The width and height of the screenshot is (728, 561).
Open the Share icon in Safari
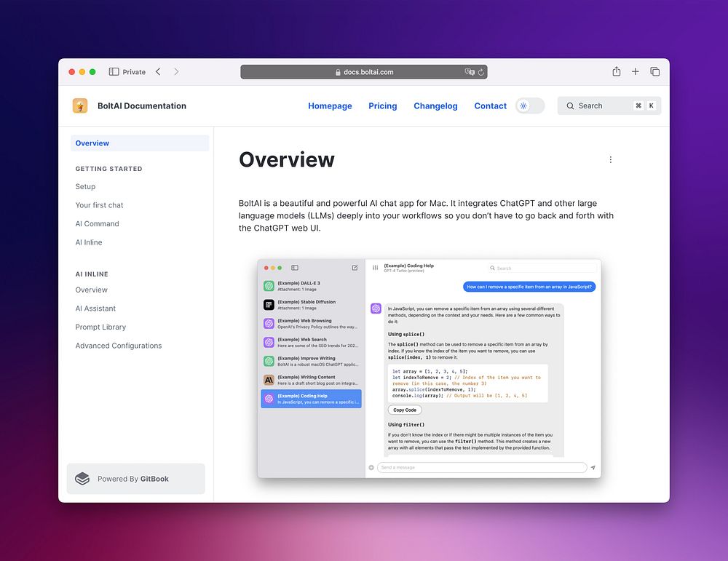[x=616, y=71]
